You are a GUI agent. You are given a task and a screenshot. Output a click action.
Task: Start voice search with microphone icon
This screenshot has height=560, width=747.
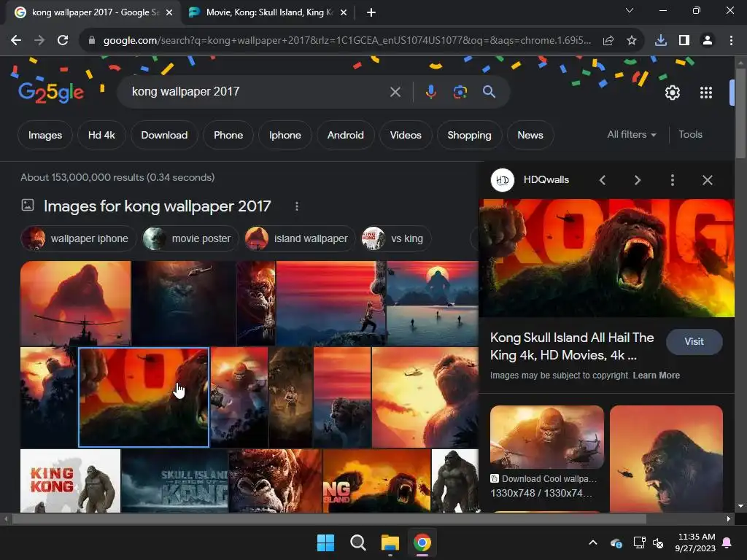pyautogui.click(x=430, y=92)
